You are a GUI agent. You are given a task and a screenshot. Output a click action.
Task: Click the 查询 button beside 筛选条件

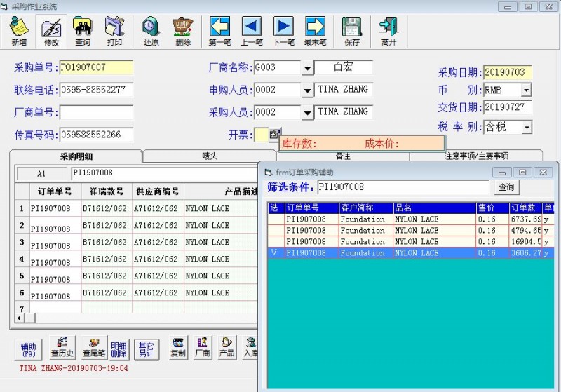[x=506, y=187]
